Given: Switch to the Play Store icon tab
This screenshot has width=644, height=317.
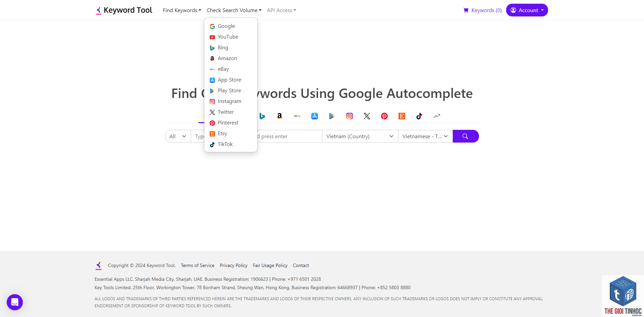Looking at the screenshot, I should pos(332,116).
